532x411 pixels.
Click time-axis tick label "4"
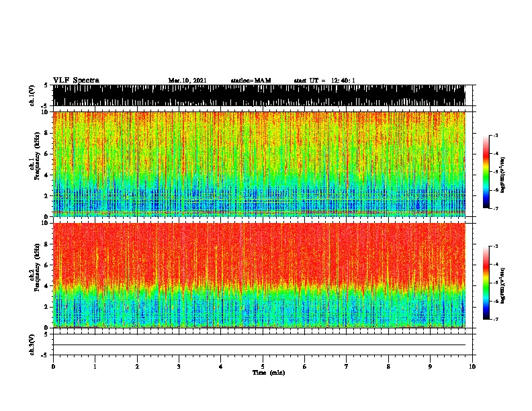(x=221, y=366)
